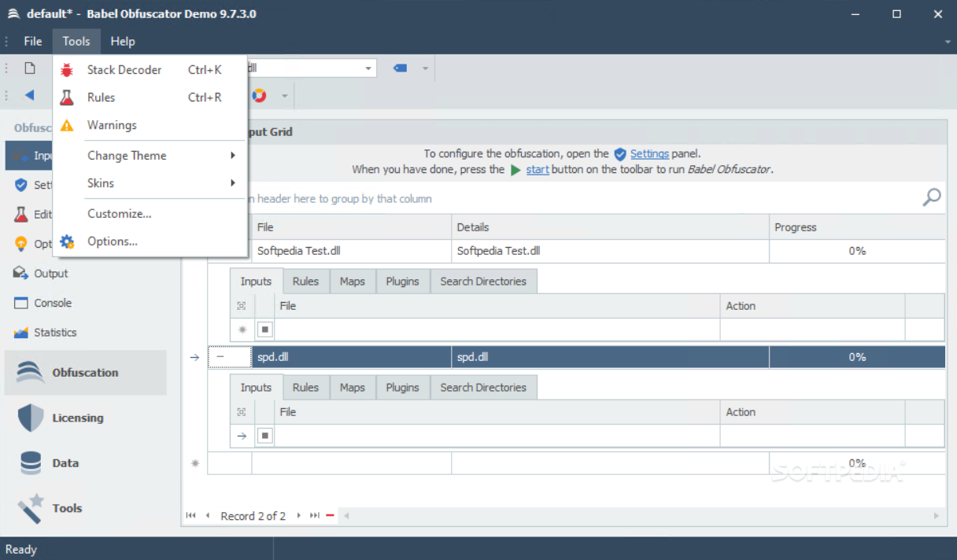Go to next record in navigator
The image size is (957, 560).
[298, 516]
